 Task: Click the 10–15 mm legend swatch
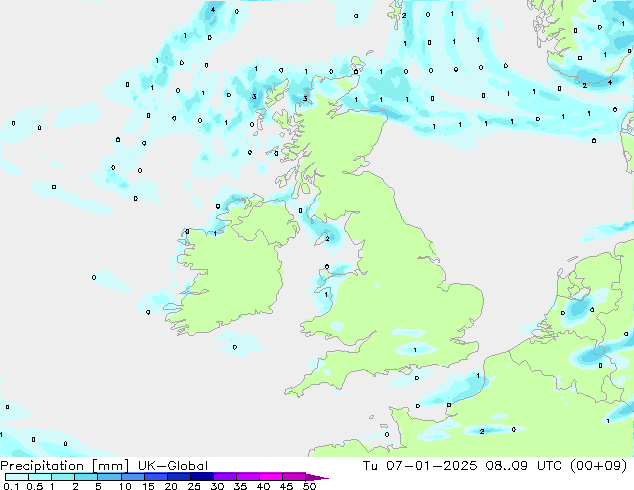[x=132, y=477]
